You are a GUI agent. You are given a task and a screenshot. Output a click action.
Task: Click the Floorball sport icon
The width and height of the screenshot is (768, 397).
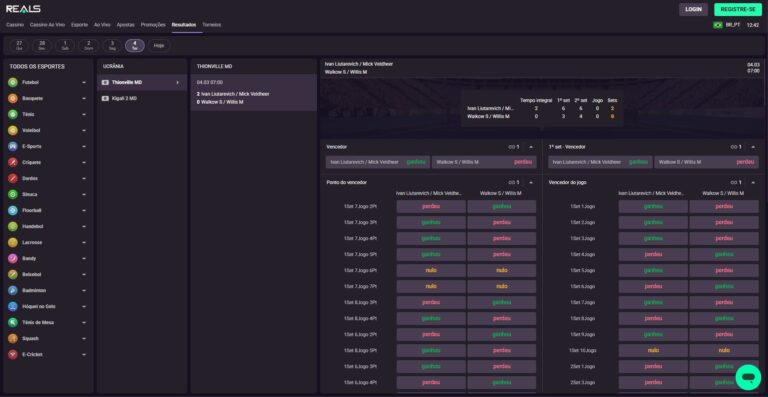point(13,210)
